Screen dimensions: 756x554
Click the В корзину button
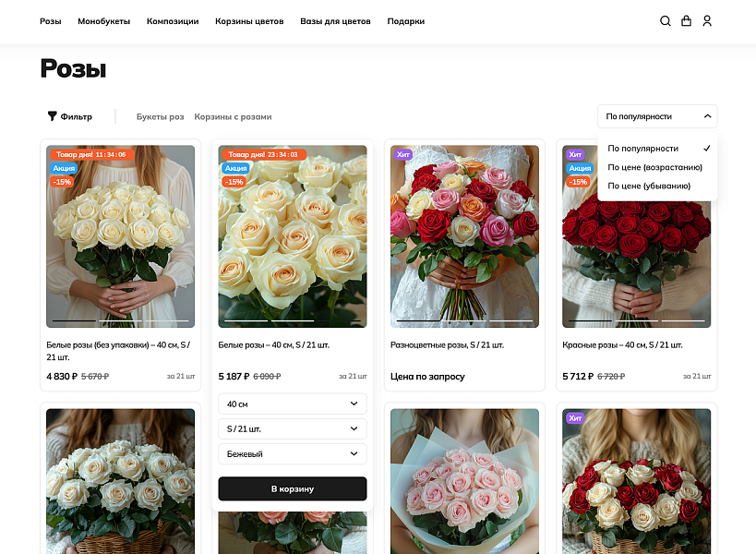coord(292,488)
